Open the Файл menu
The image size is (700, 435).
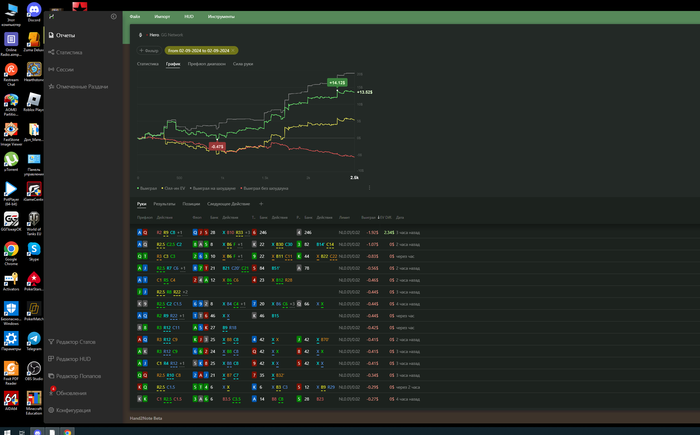click(135, 18)
